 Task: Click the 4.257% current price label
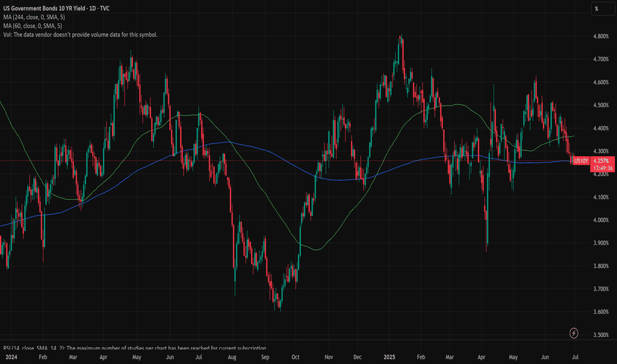coord(601,161)
